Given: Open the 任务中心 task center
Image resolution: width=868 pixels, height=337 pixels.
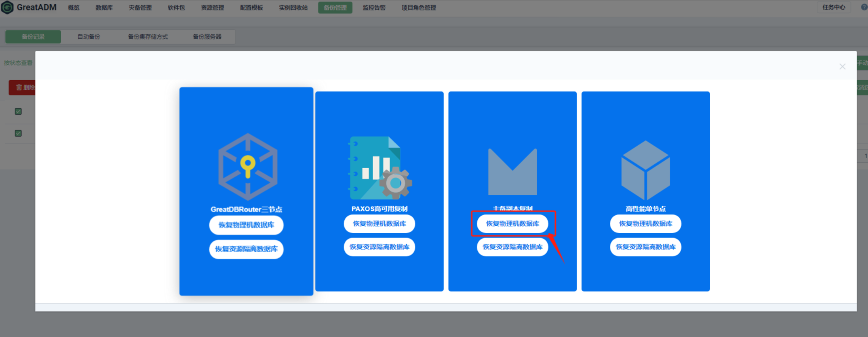Looking at the screenshot, I should click(834, 7).
